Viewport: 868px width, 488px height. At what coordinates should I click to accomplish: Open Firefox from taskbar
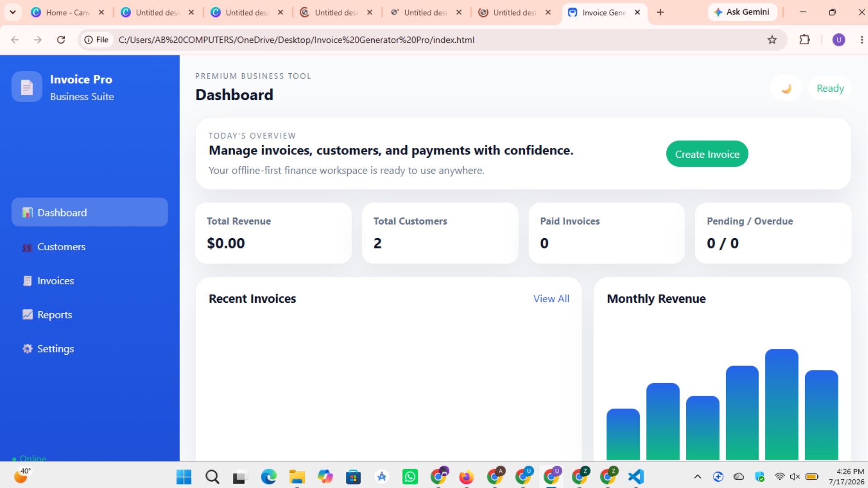tap(466, 477)
